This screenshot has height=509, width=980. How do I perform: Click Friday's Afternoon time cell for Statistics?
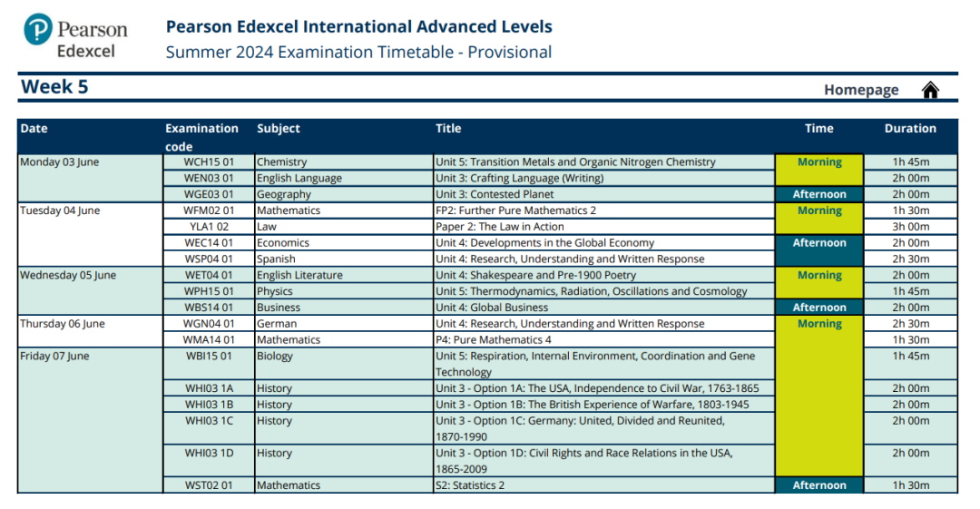(819, 485)
